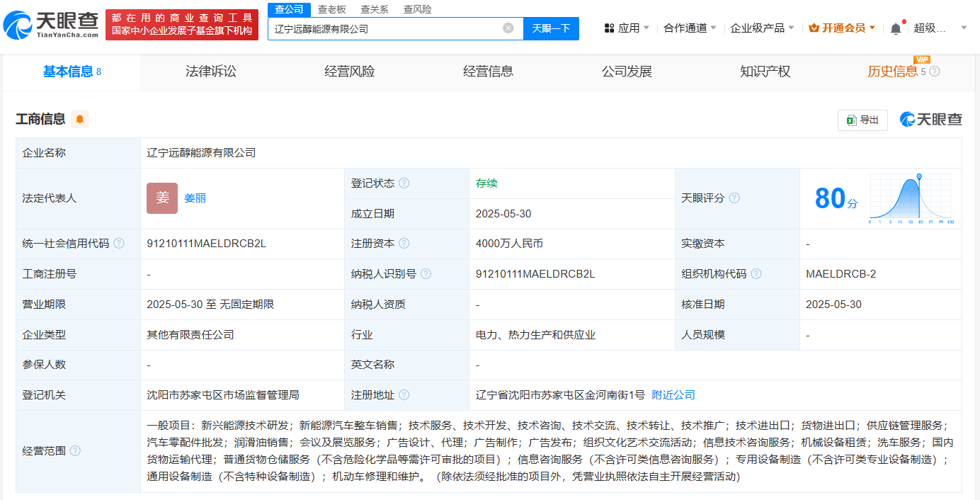Click the 导出 export button

coord(862,120)
